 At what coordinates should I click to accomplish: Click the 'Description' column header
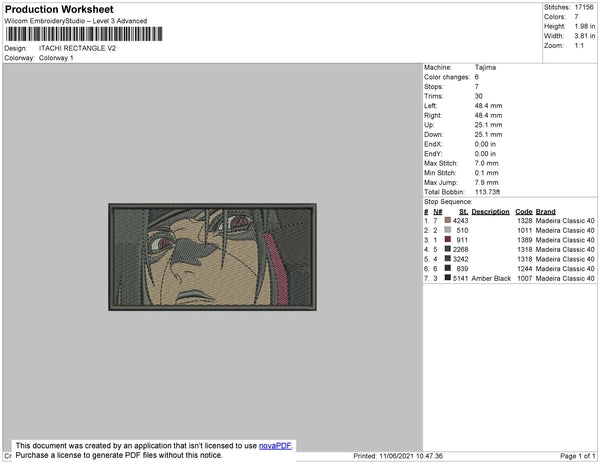[491, 212]
